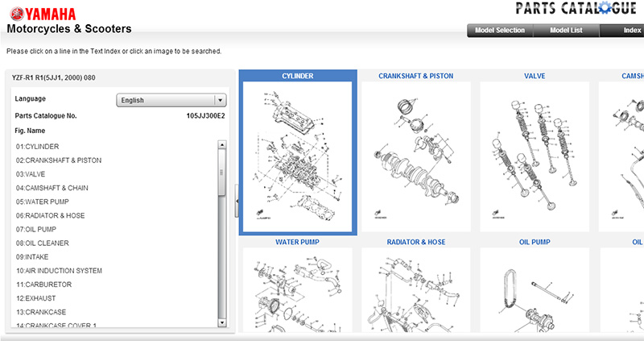This screenshot has height=341, width=644.
Task: Open the VALVE diagram thumbnail
Action: point(535,156)
